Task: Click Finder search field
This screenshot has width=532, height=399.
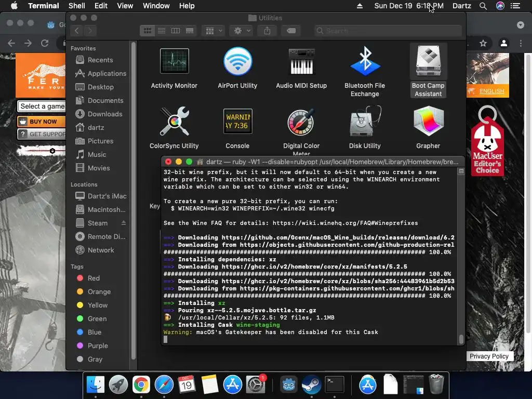Action: click(388, 31)
